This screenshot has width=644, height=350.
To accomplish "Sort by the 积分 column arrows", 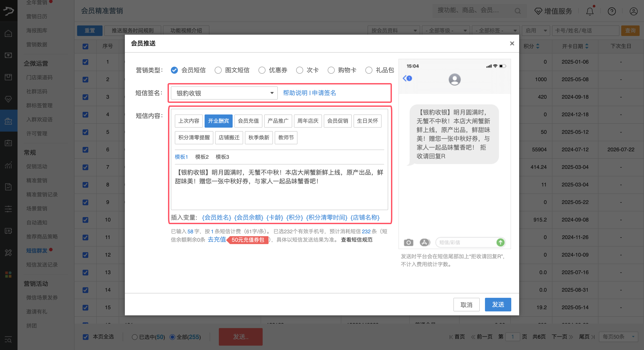I will [x=538, y=46].
